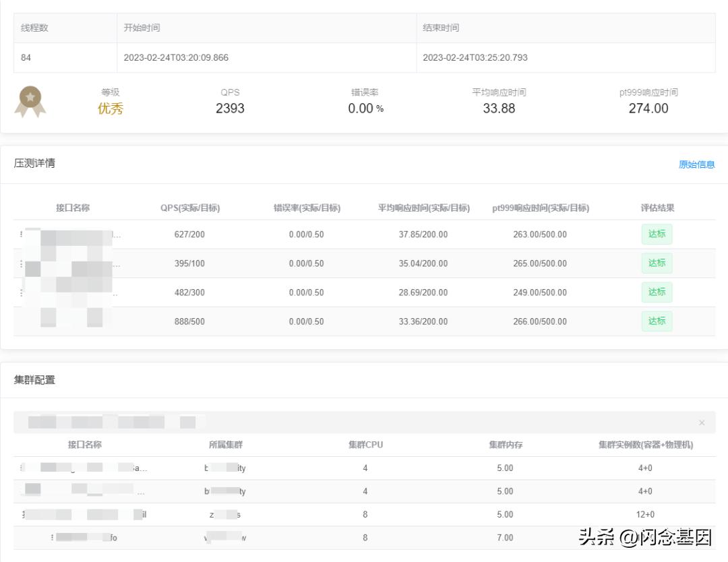The image size is (728, 562).
Task: Click the 评估结果 column header
Action: pyautogui.click(x=657, y=208)
